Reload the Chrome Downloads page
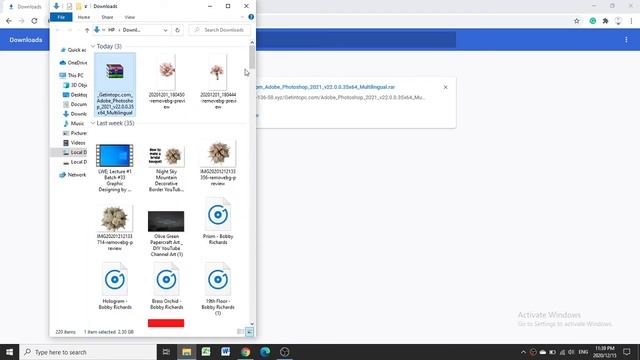Viewport: 640px width, 360px height. pyautogui.click(x=34, y=21)
